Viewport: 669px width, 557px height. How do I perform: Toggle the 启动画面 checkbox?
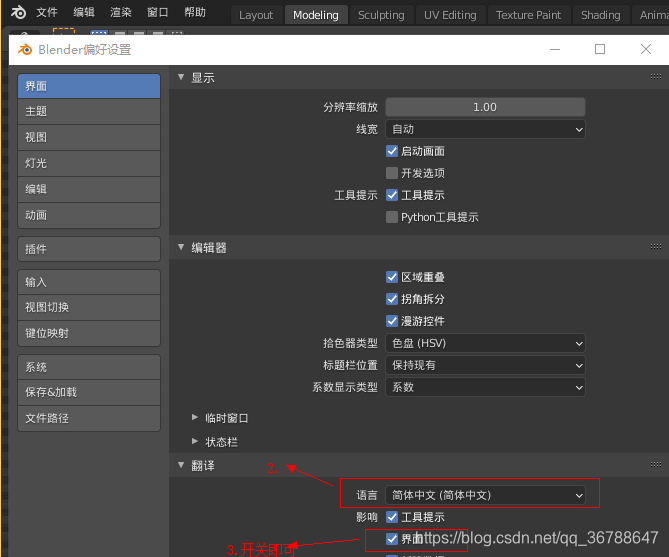392,151
